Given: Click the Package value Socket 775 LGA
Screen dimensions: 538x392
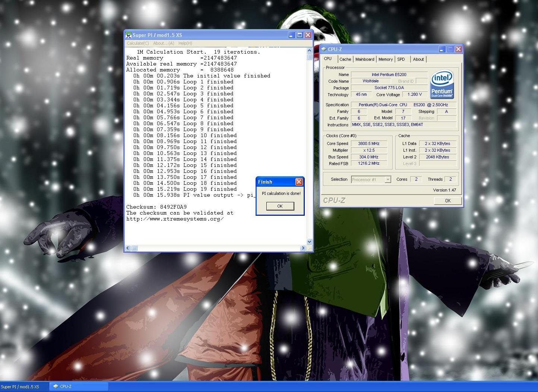Looking at the screenshot, I should point(389,88).
